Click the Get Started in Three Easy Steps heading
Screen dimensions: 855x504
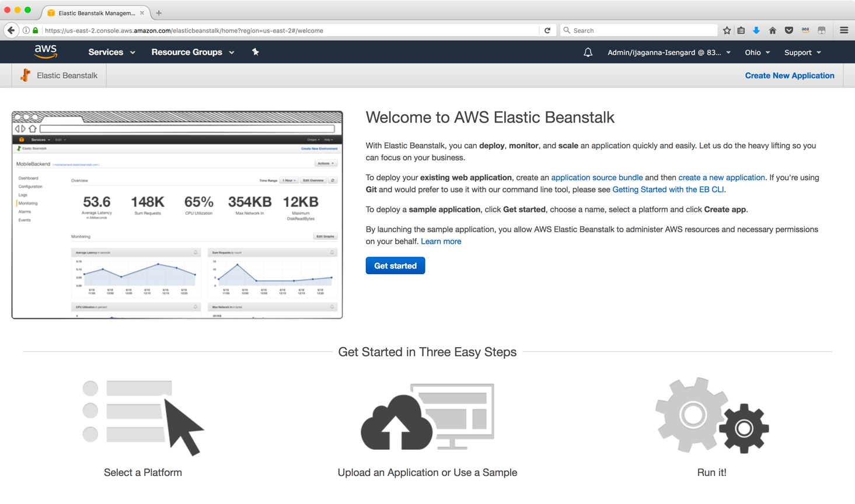point(427,352)
